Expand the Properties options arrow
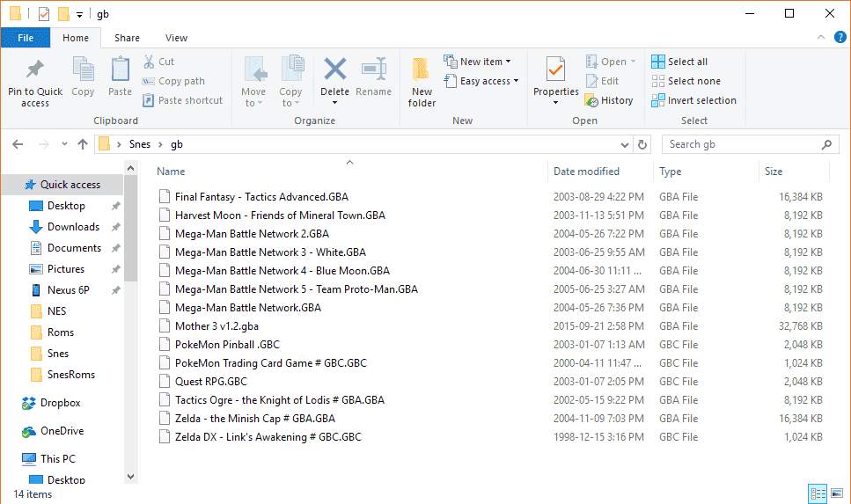851x504 pixels. pyautogui.click(x=556, y=103)
